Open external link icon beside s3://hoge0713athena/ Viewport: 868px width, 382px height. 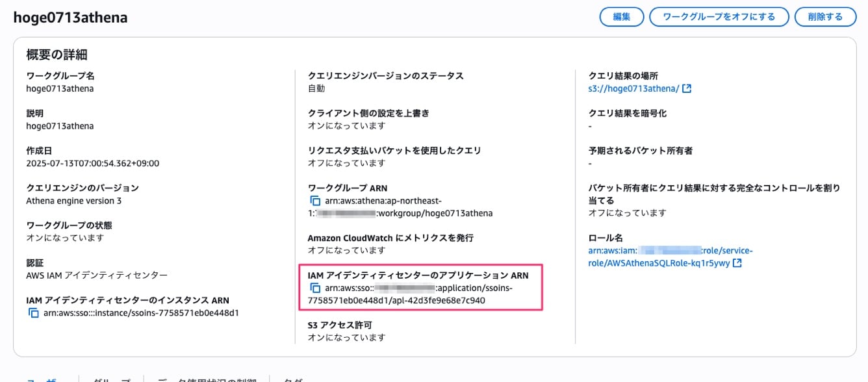coord(687,88)
